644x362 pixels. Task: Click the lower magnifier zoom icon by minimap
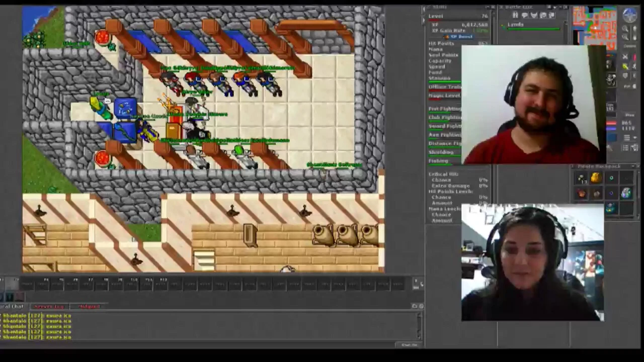coord(625,37)
